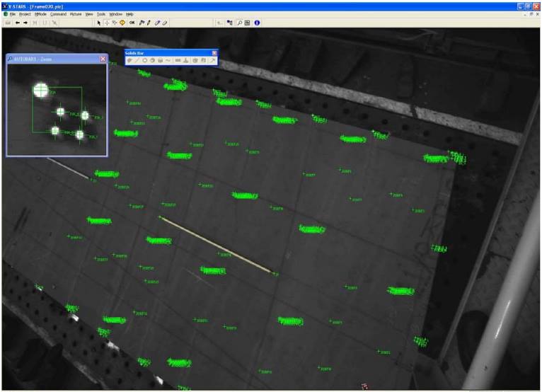This screenshot has height=392, width=542.
Task: Select the parallel lines icon in Solids Bar
Action: (x=178, y=60)
